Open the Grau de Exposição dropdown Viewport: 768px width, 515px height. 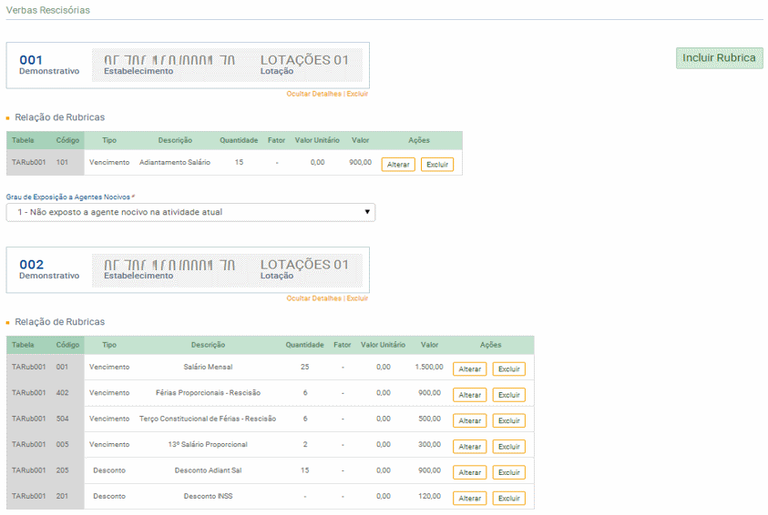pos(190,212)
